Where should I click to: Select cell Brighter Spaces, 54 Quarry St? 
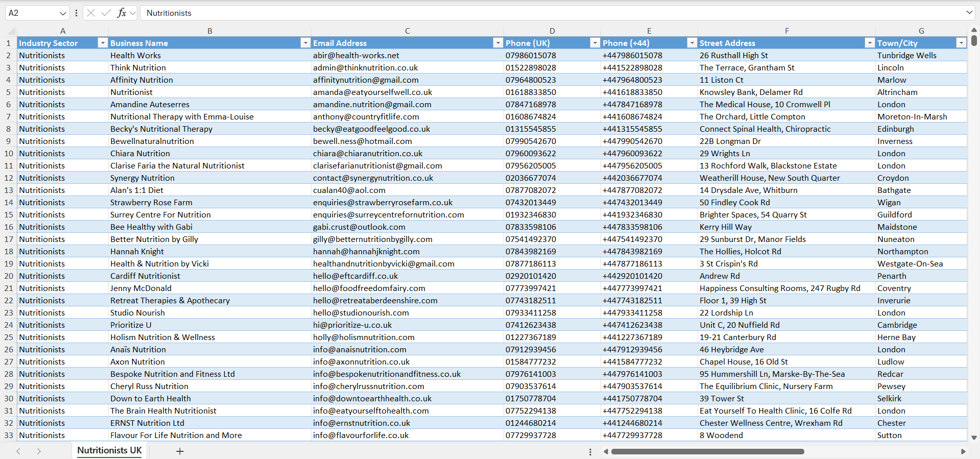pyautogui.click(x=786, y=214)
